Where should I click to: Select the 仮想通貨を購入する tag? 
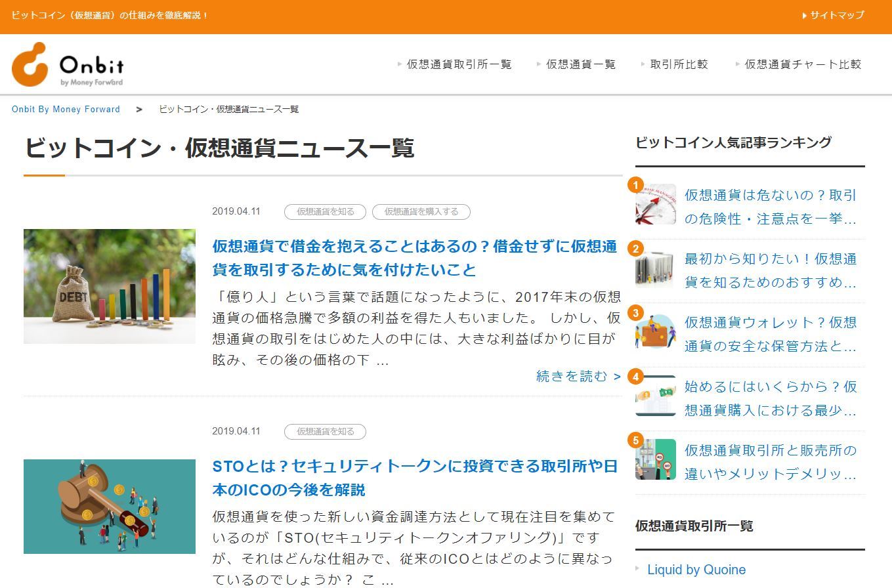tap(421, 211)
